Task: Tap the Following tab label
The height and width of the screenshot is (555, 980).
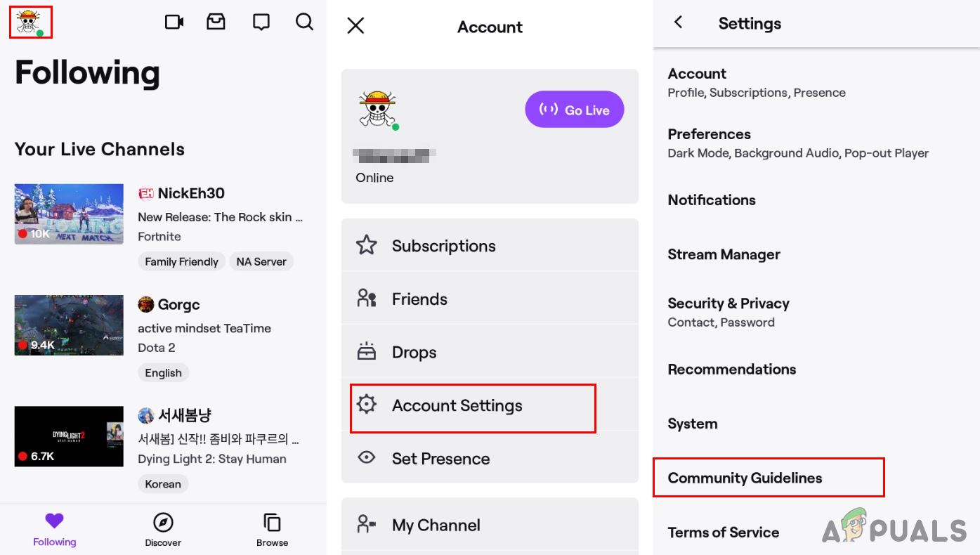Action: click(54, 542)
